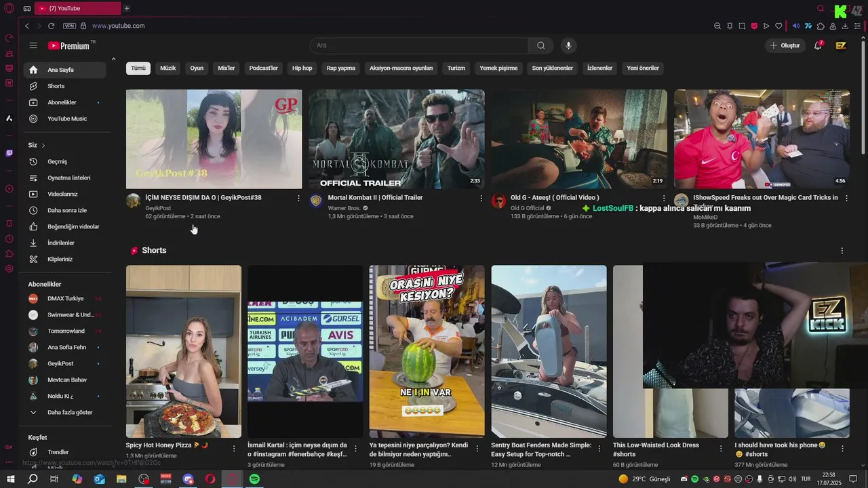
Task: Start voice search with the microphone
Action: [568, 45]
